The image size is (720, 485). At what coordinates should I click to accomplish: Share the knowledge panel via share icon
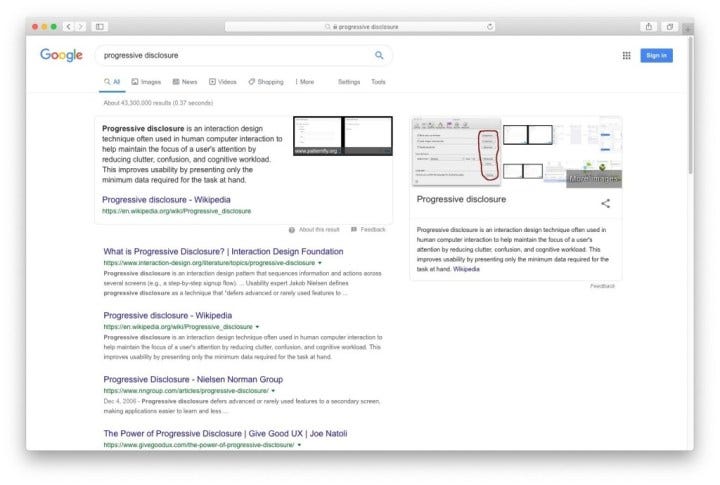coord(606,203)
